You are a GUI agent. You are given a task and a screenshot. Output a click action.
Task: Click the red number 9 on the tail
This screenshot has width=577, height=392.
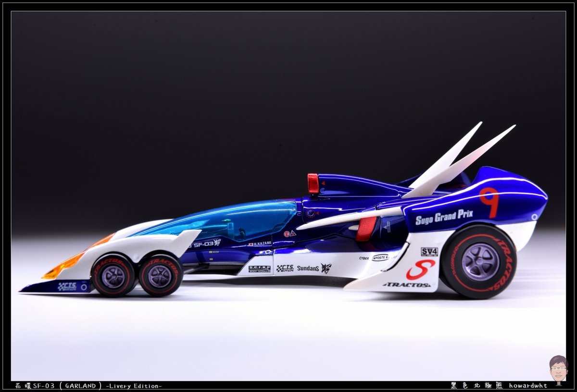[x=489, y=201]
